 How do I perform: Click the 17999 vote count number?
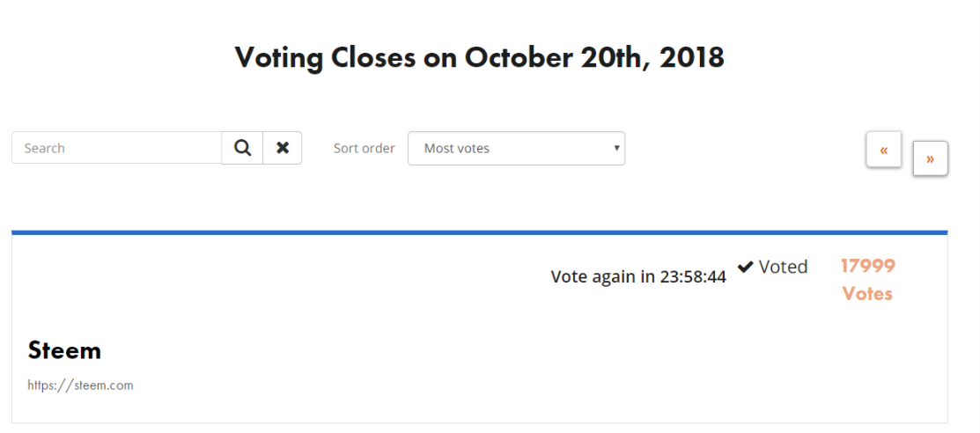(867, 266)
